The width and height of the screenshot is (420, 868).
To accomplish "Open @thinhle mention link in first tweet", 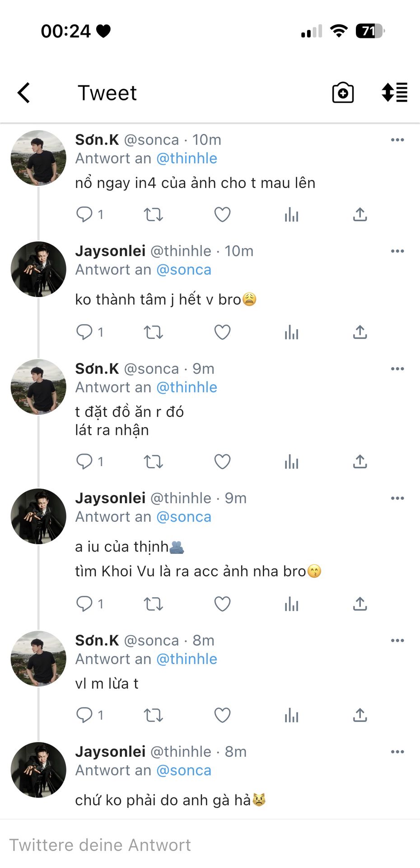I will [x=187, y=159].
